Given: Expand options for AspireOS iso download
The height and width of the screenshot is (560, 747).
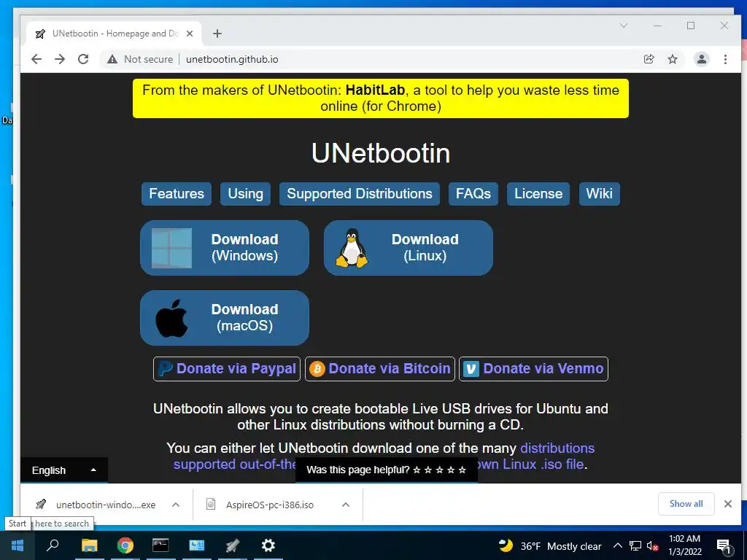Looking at the screenshot, I should coord(346,505).
